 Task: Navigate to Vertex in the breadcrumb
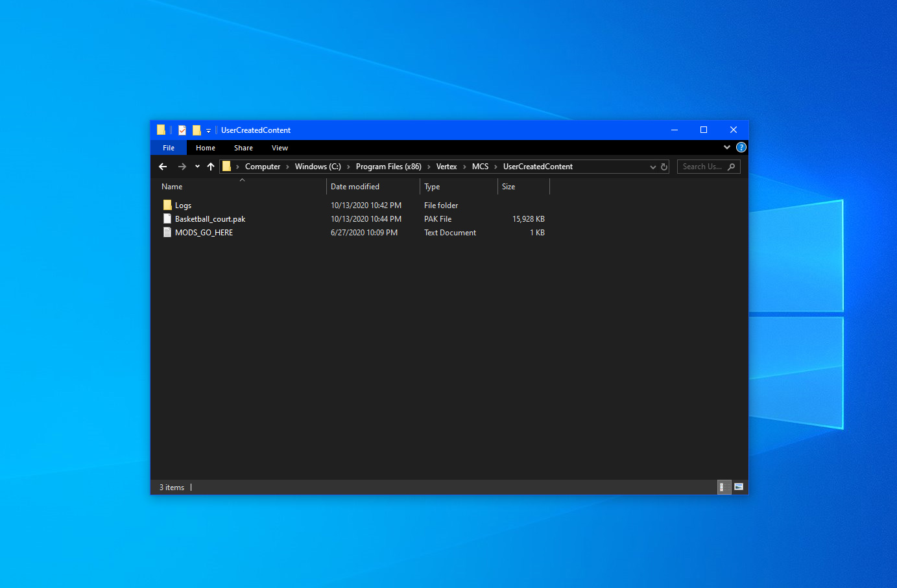point(446,167)
